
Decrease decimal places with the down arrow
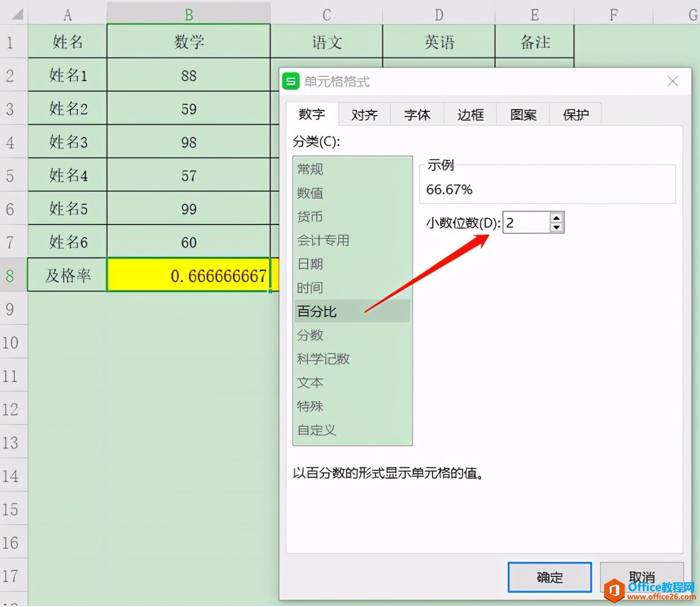click(556, 227)
